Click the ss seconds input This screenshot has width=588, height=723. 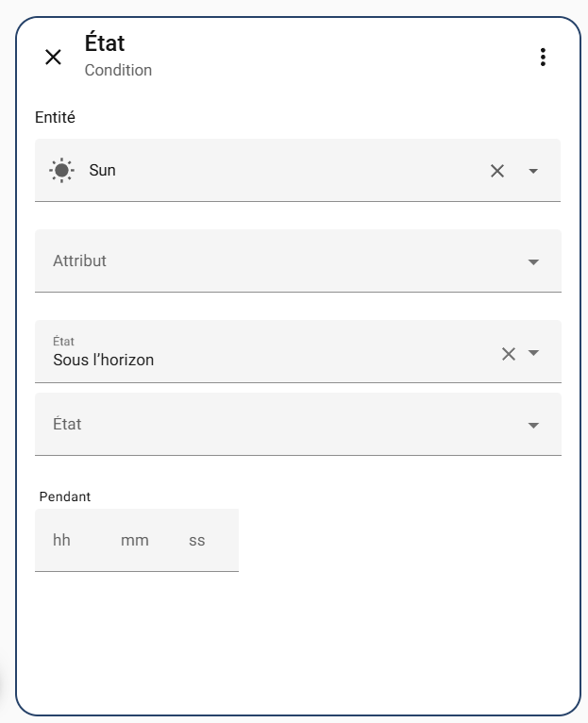197,541
